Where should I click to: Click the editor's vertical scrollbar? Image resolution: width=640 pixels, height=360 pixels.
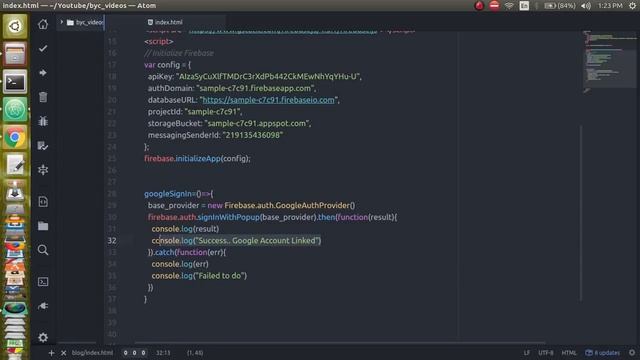click(581, 214)
